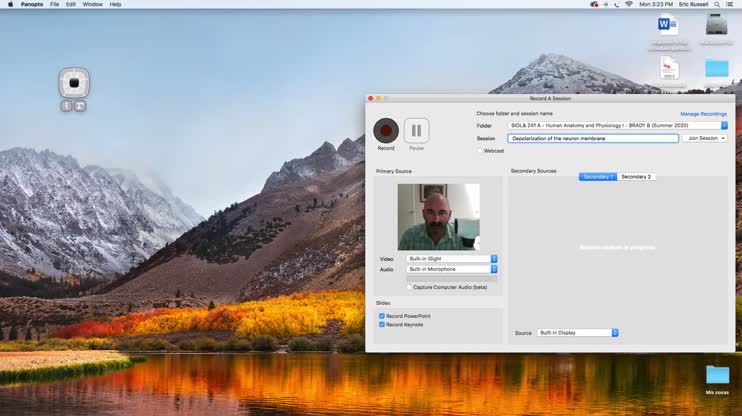Open the Window menu in menu bar
Viewport: 742px width, 416px height.
pos(92,4)
